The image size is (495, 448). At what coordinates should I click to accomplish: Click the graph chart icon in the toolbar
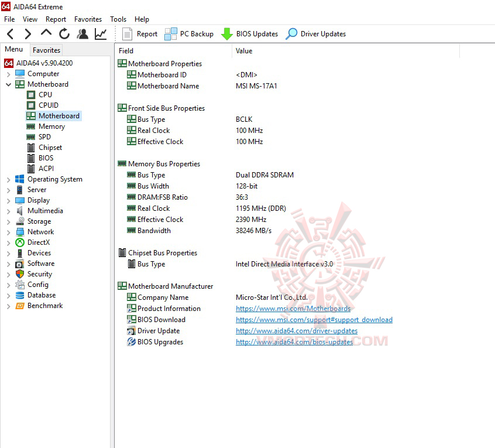pos(101,33)
